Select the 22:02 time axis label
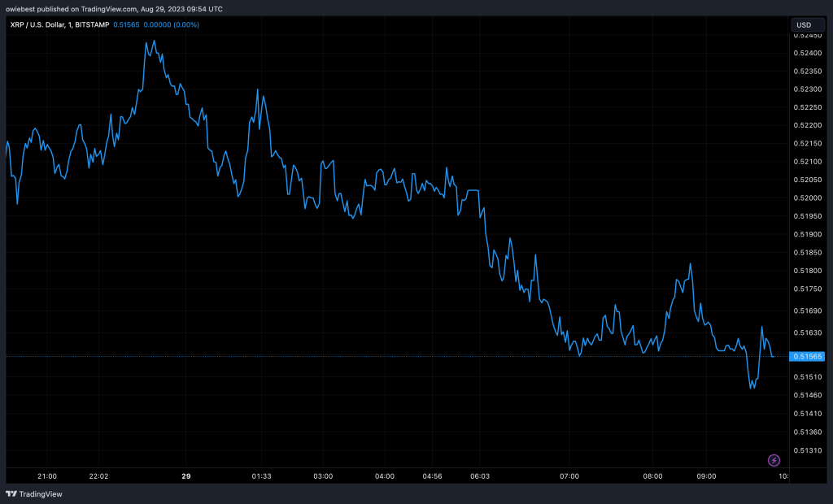 coord(99,476)
